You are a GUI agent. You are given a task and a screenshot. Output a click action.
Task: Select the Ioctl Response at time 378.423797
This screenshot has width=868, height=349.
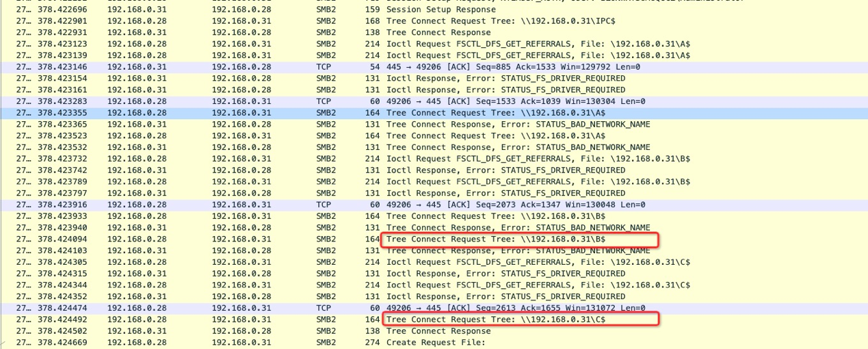[x=434, y=193]
